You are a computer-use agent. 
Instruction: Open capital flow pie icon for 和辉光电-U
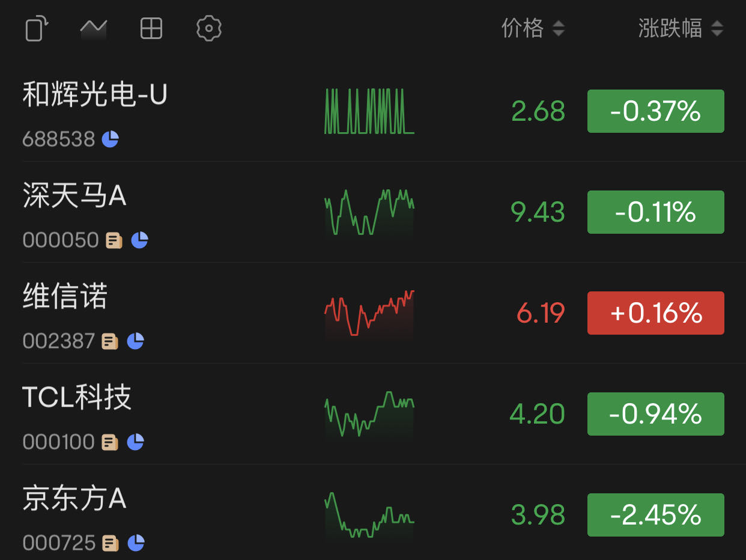tap(109, 139)
